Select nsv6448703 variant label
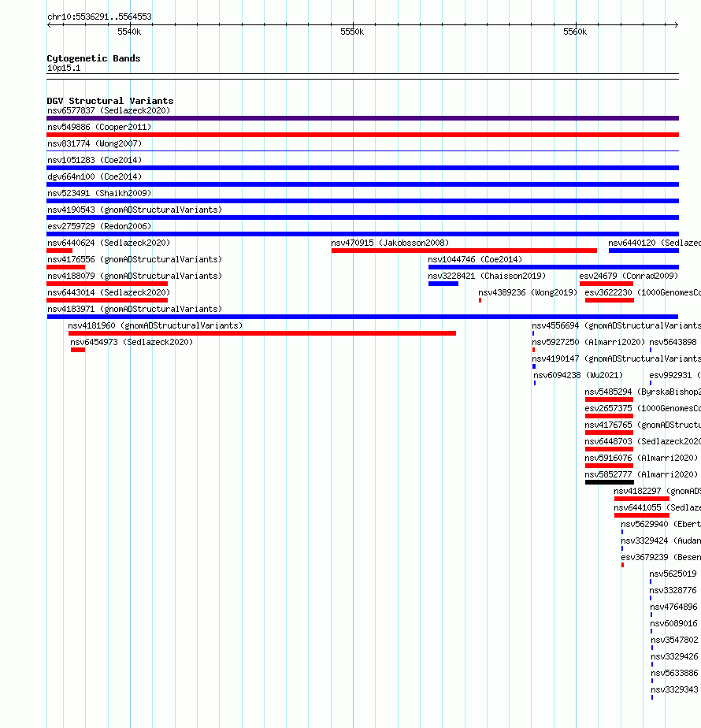 [643, 441]
